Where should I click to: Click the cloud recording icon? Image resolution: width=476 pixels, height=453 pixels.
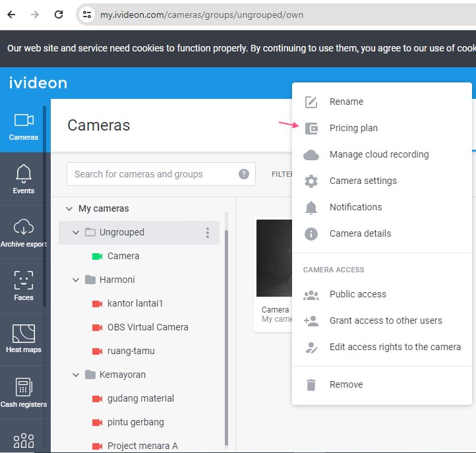click(311, 155)
